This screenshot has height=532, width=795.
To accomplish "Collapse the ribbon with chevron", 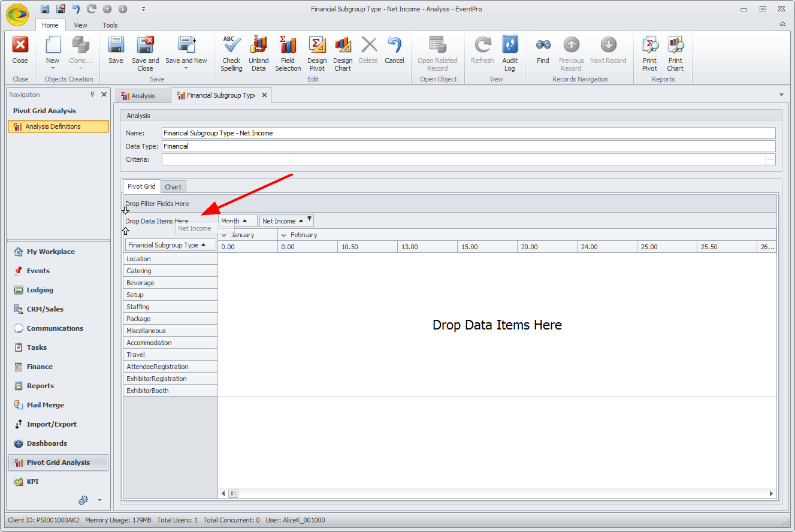I will (x=782, y=25).
